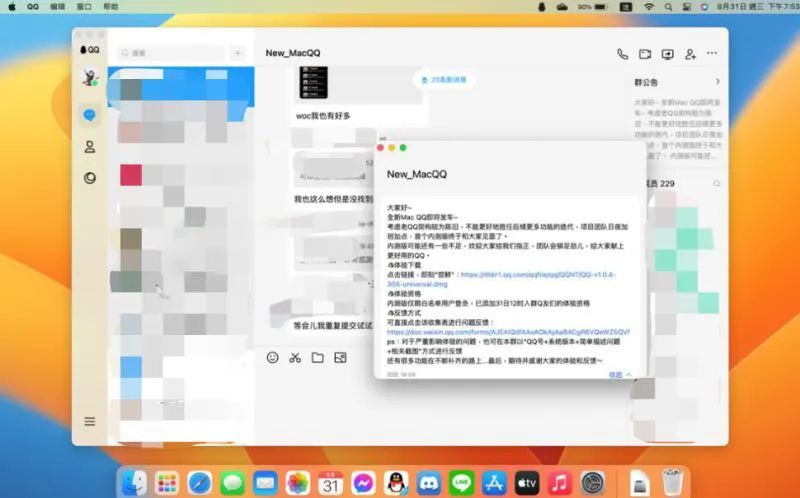This screenshot has height=498, width=800.
Task: Open the 窗口 menu
Action: click(x=84, y=7)
